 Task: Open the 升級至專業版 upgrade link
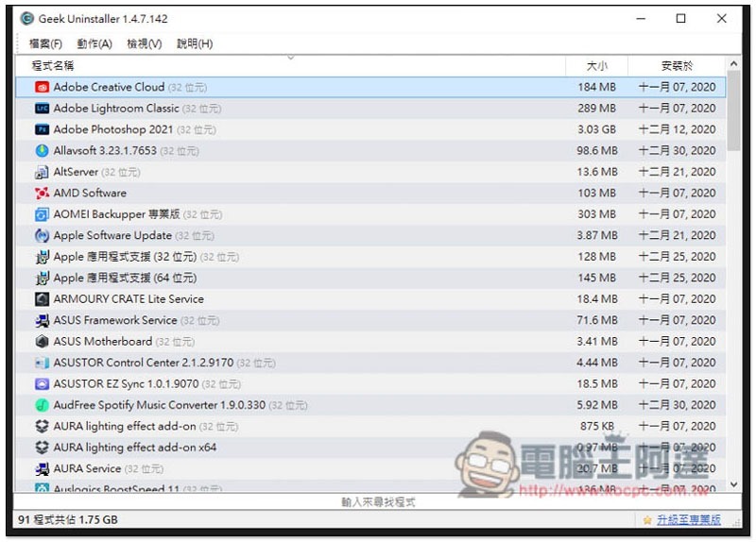tap(689, 520)
